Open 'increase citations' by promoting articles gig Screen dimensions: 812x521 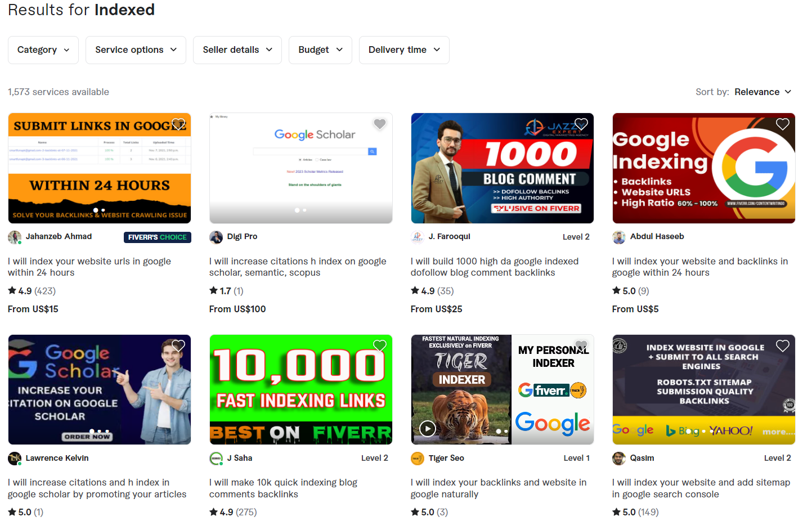click(97, 488)
